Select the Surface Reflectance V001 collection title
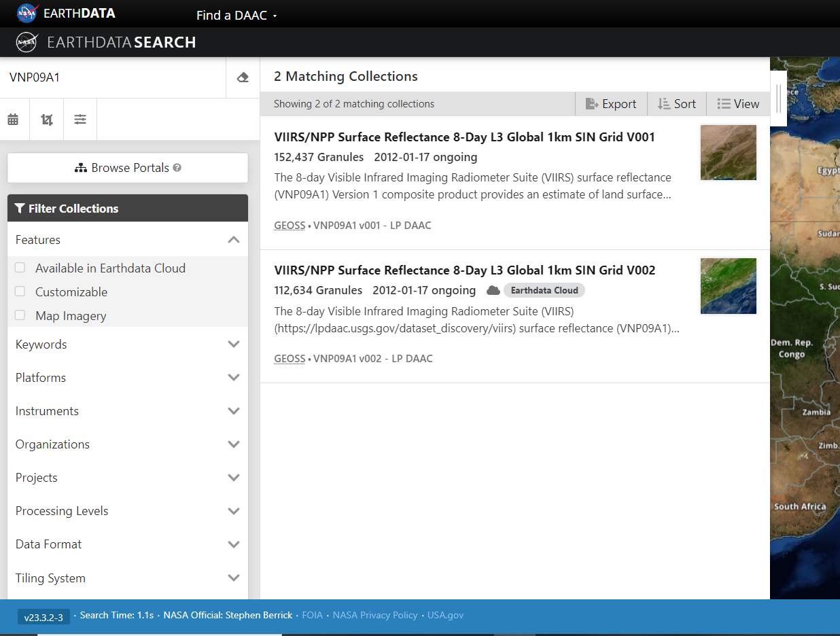This screenshot has height=636, width=840. [464, 137]
